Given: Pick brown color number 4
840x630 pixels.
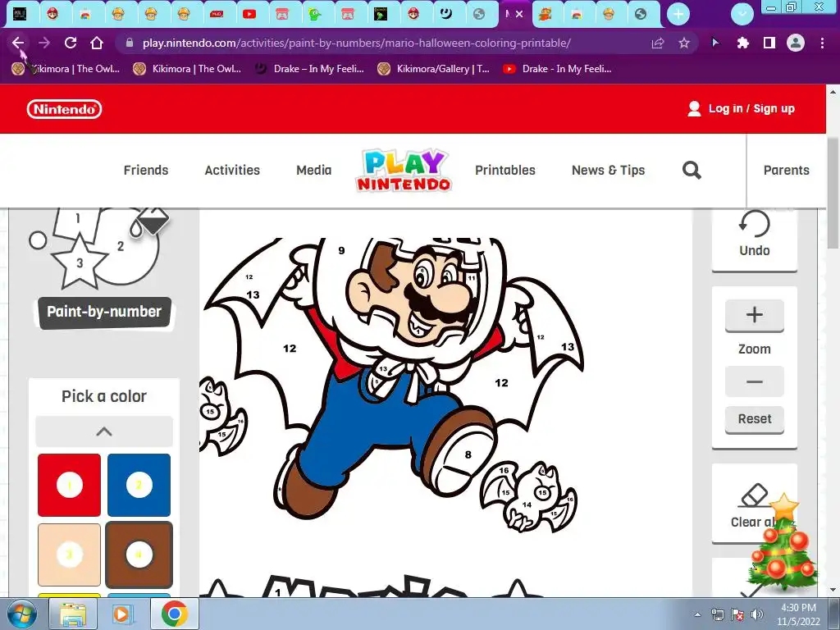Looking at the screenshot, I should point(139,555).
